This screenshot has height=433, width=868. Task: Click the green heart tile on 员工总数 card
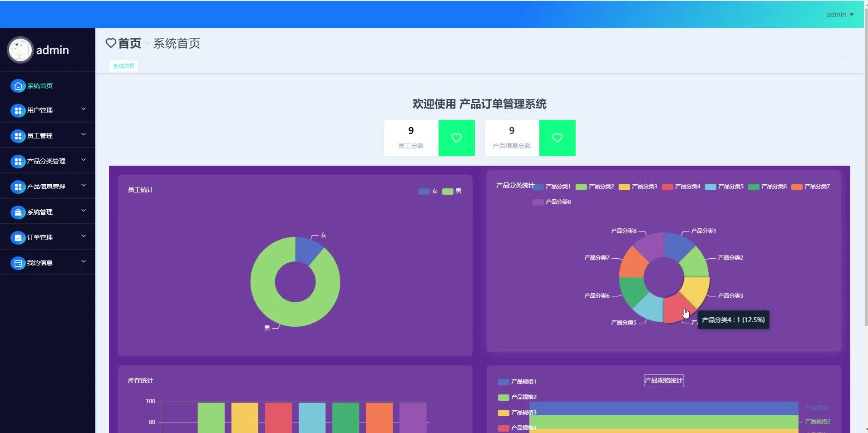coord(457,138)
